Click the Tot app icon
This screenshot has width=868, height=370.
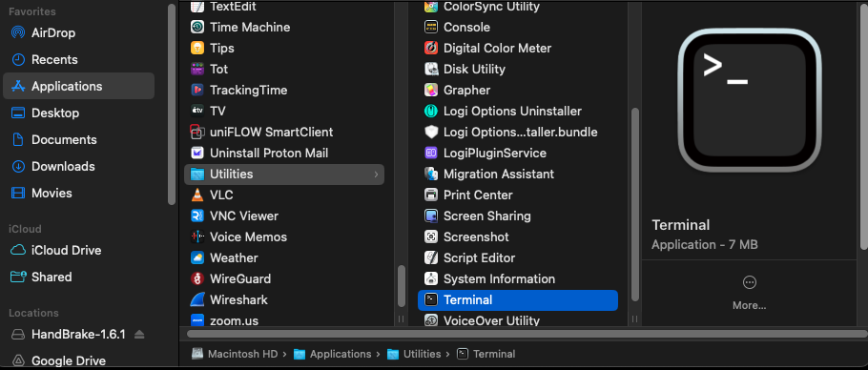pos(197,69)
